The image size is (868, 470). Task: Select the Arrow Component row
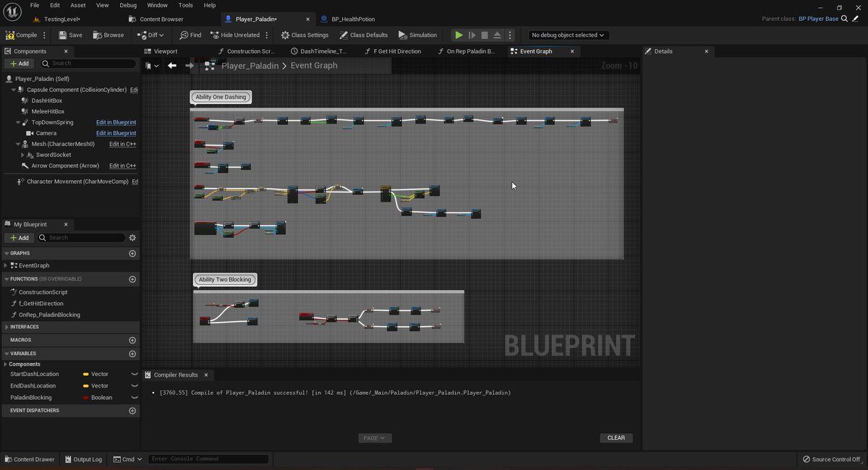(65, 166)
